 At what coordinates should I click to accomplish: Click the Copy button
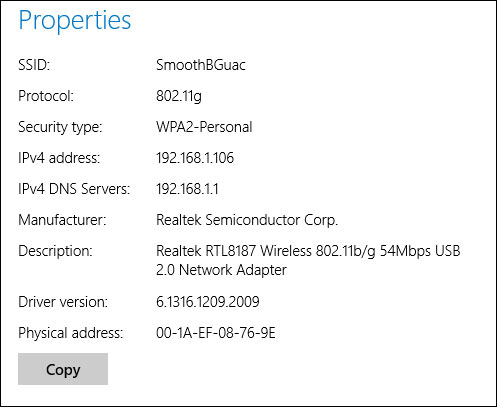tap(63, 369)
